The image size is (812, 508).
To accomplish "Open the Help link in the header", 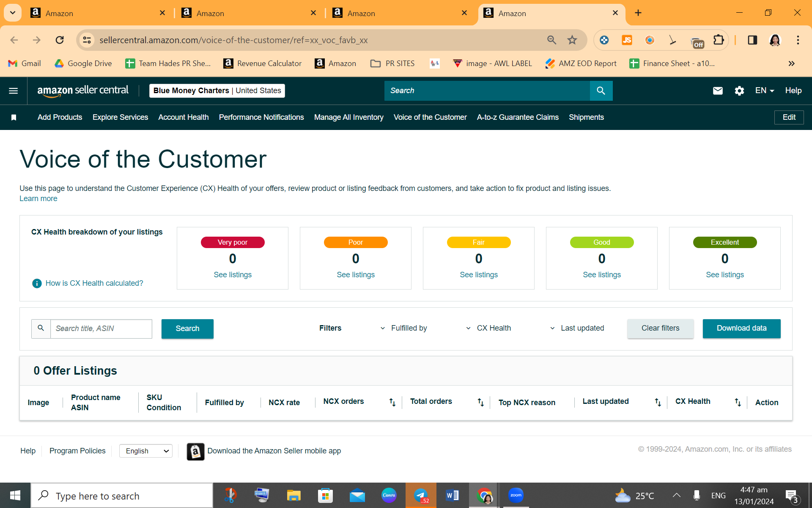I will pos(793,91).
